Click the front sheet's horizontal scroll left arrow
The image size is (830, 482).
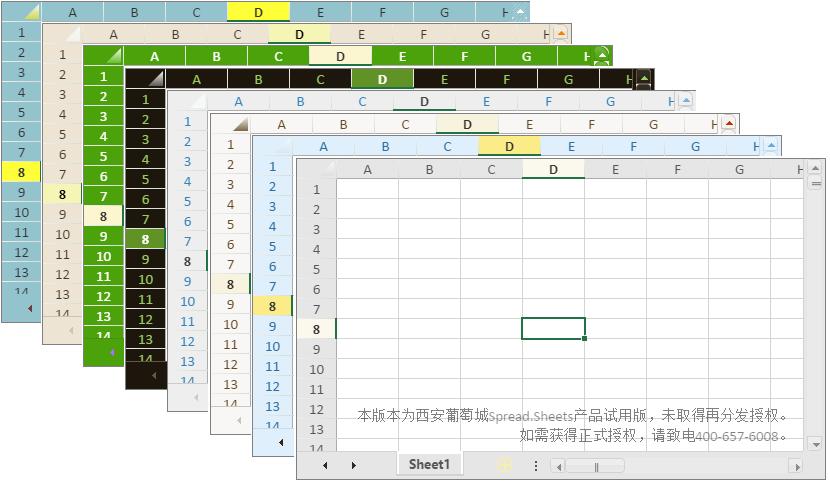click(x=557, y=466)
